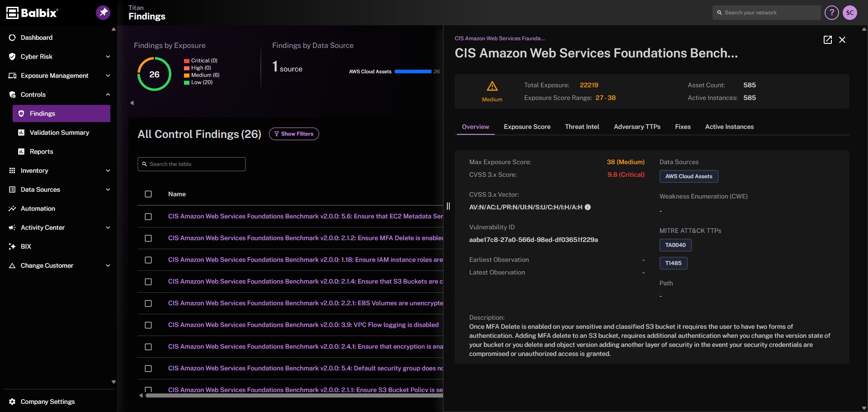Click the TA0040 MITRE tactic chip
Screen dimensions: 868x412
coord(675,245)
